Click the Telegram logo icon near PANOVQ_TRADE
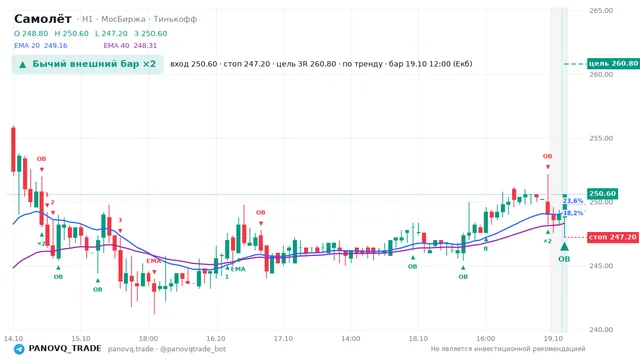Viewport: 640px width, 360px height. (19, 349)
